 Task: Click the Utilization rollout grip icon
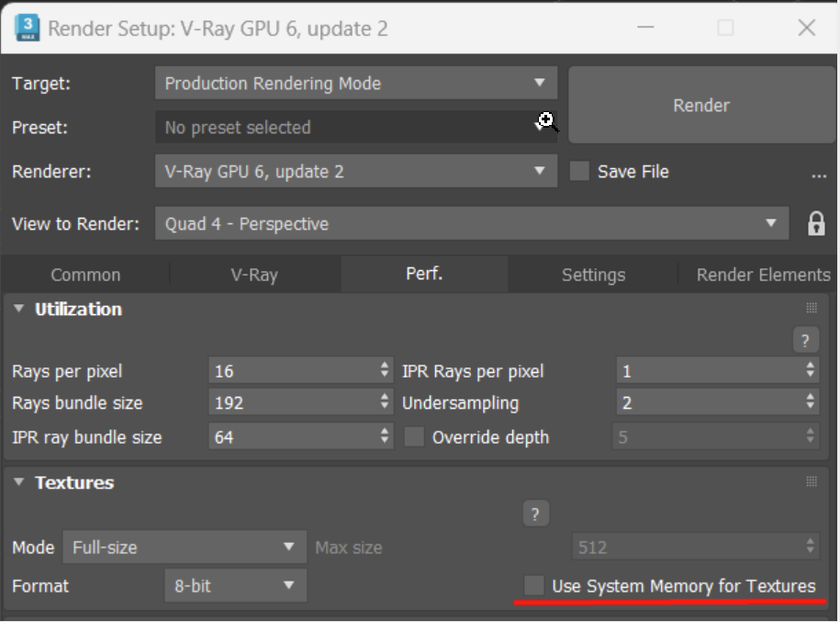pos(812,309)
